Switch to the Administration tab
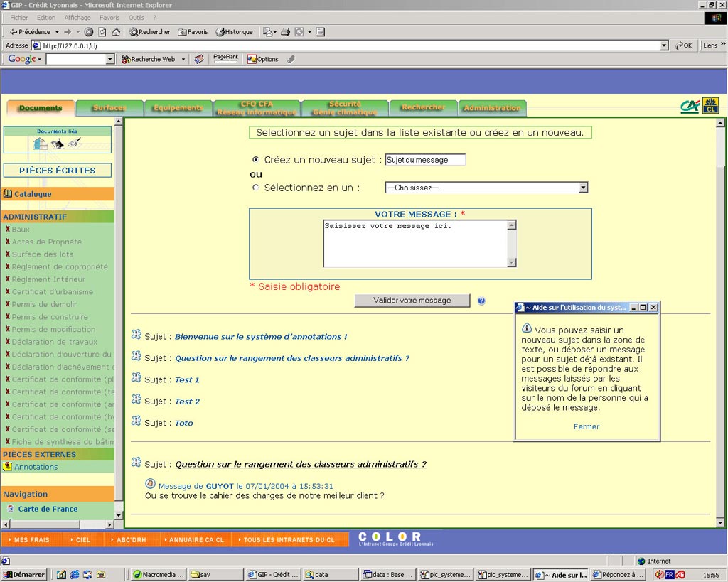Viewport: 728px width, 582px height. coord(492,108)
